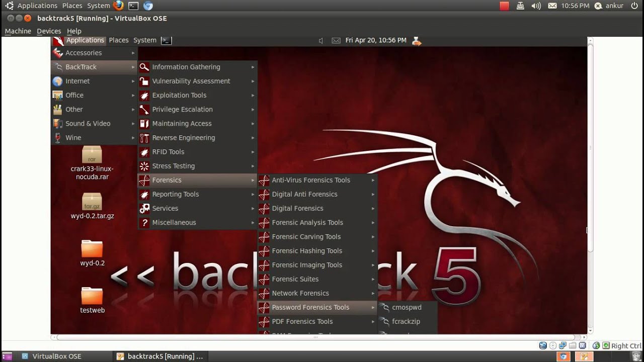Expand the Reporting Tools submenu arrow
The width and height of the screenshot is (644, 362).
(x=253, y=194)
